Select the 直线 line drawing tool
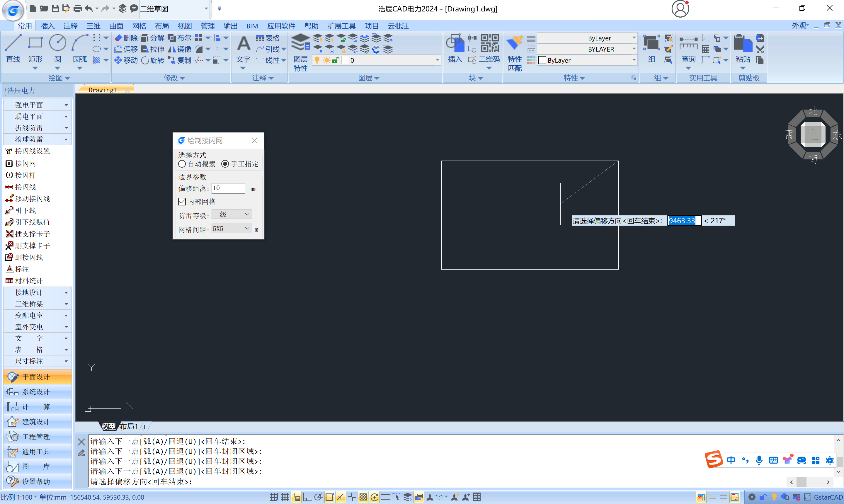 [x=13, y=43]
